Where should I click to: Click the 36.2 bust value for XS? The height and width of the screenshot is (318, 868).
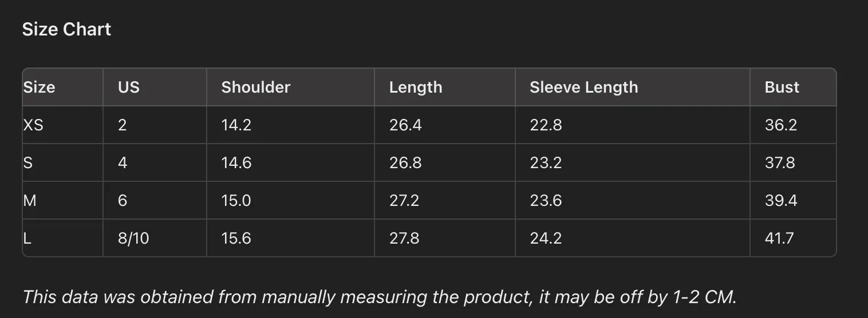coord(781,125)
